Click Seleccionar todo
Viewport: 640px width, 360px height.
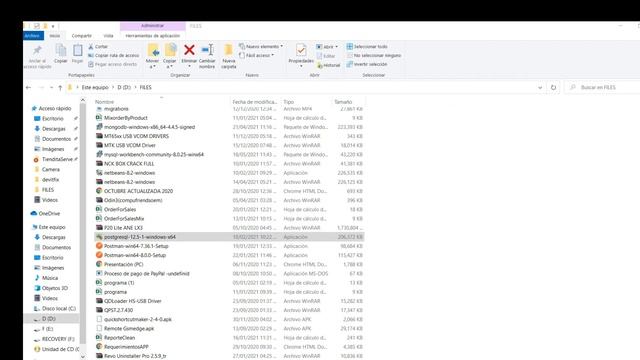[367, 47]
